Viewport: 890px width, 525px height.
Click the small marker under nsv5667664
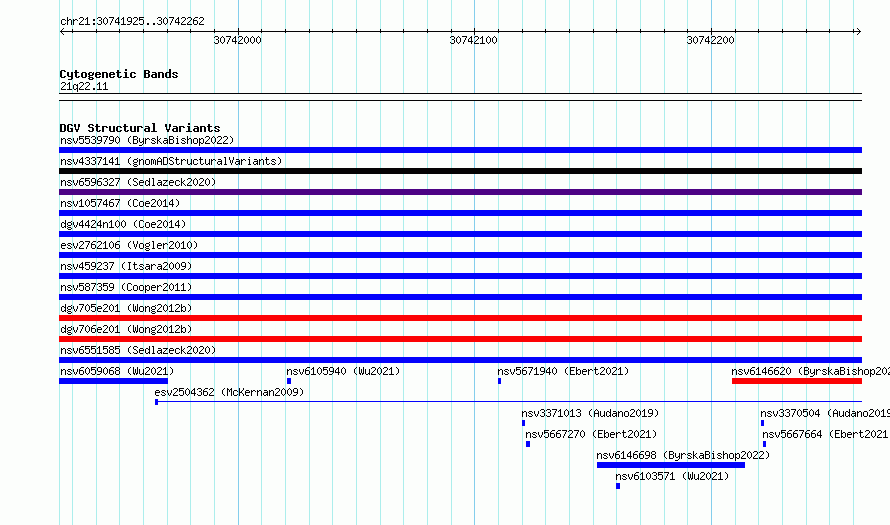765,444
